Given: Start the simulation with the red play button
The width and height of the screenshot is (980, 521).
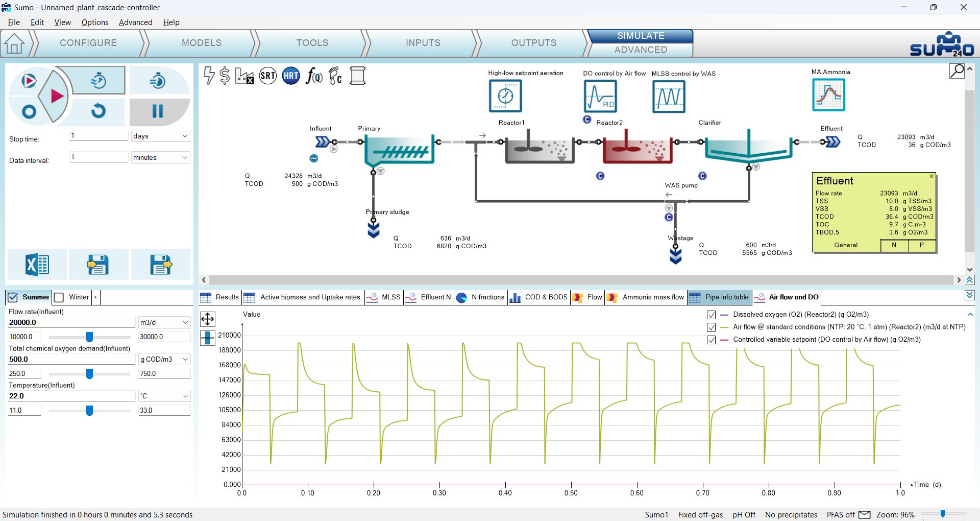Looking at the screenshot, I should click(56, 96).
